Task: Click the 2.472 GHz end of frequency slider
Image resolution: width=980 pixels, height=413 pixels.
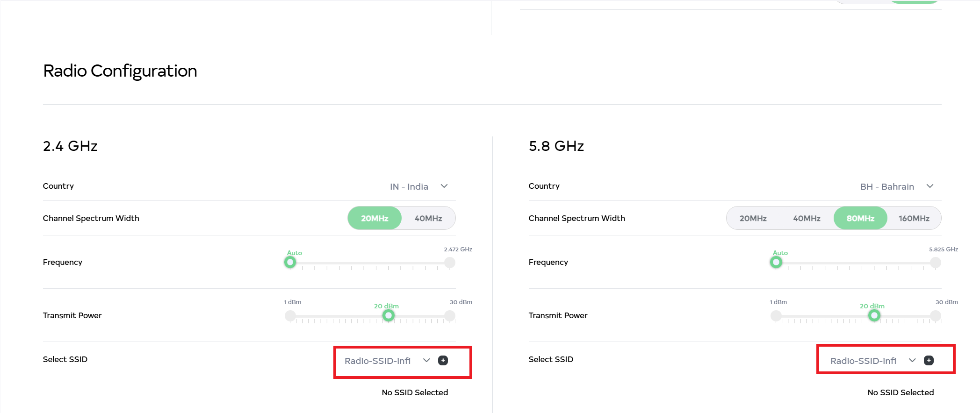Action: 450,263
